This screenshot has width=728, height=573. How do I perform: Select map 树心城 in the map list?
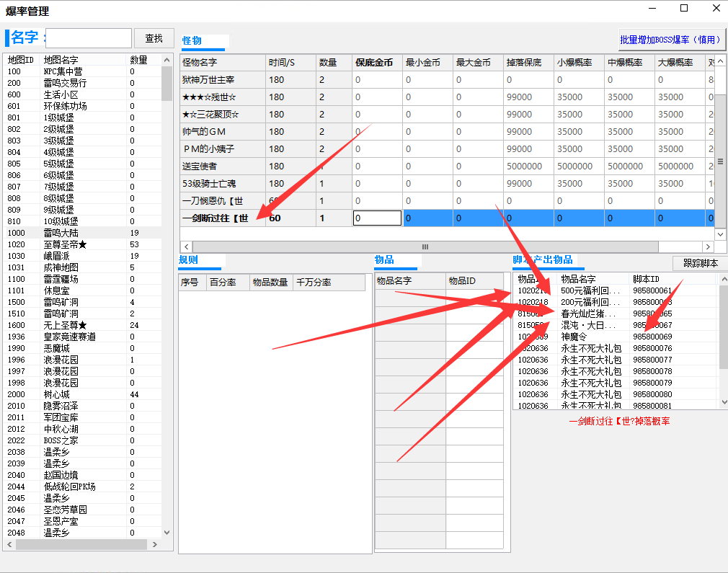(56, 394)
